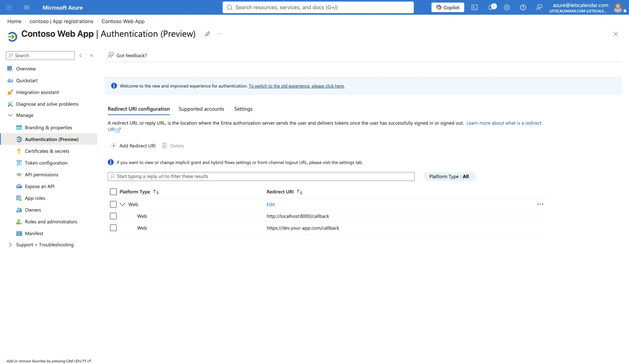Image resolution: width=629 pixels, height=364 pixels.
Task: Select the dev.your-app.com callback checkbox
Action: pyautogui.click(x=113, y=227)
